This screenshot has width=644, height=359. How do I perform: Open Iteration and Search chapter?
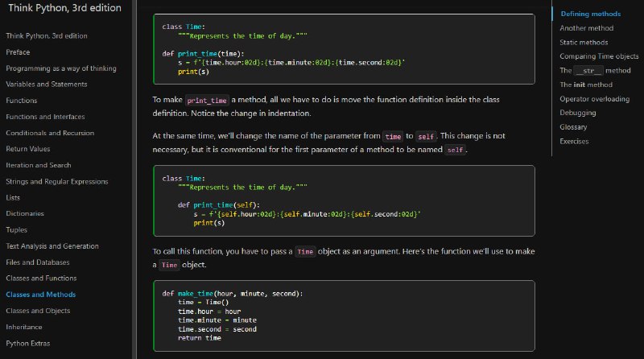(38, 165)
